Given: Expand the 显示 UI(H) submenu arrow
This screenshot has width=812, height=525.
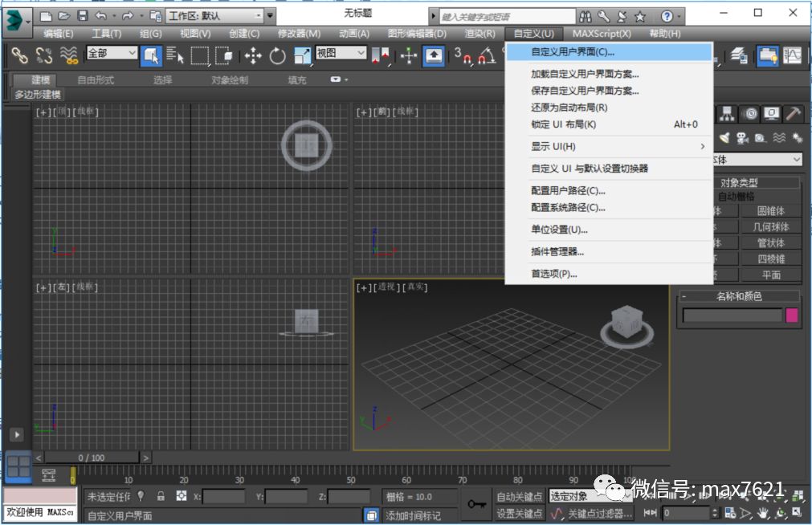Looking at the screenshot, I should (702, 147).
